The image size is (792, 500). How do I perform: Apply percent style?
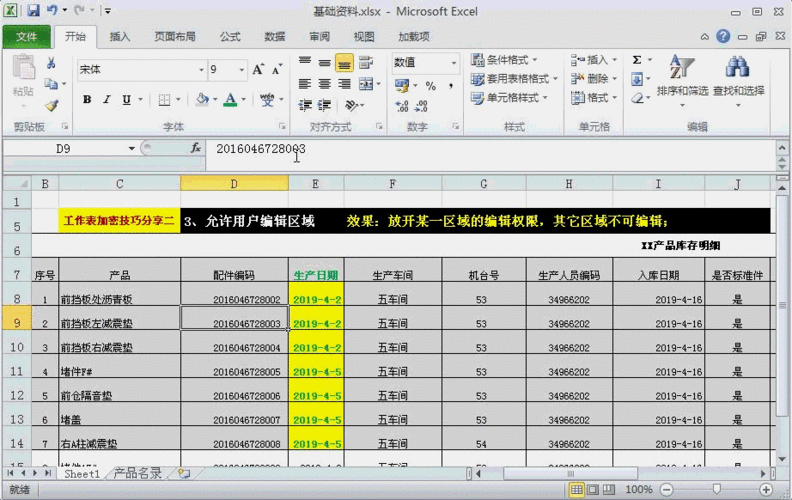(x=430, y=85)
